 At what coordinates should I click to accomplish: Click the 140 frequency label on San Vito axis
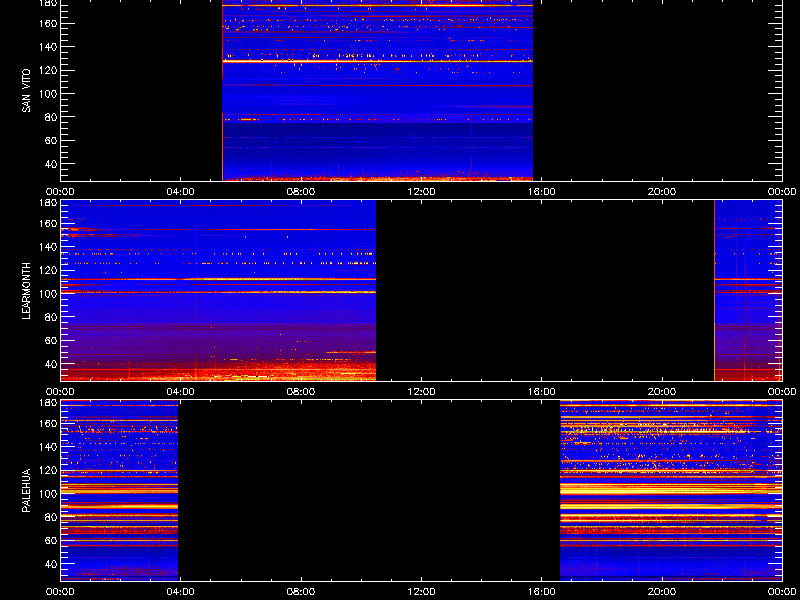[x=47, y=46]
